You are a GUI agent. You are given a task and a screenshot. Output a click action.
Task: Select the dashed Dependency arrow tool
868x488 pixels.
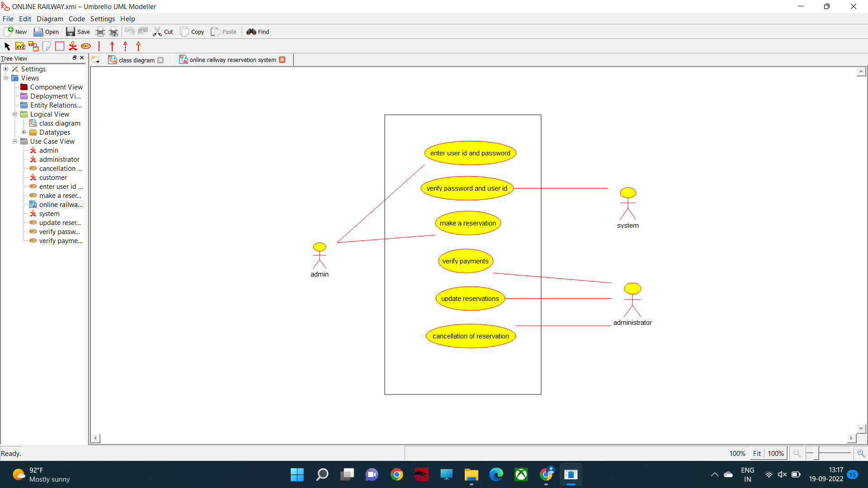pyautogui.click(x=125, y=46)
